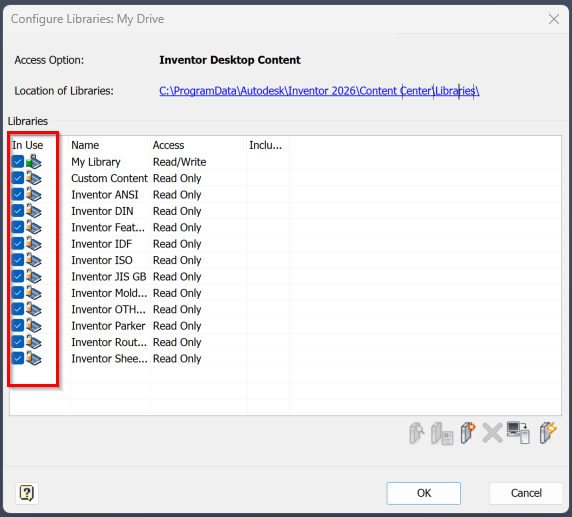
Task: Click the library icon beside Inventor Mold...
Action: [34, 293]
